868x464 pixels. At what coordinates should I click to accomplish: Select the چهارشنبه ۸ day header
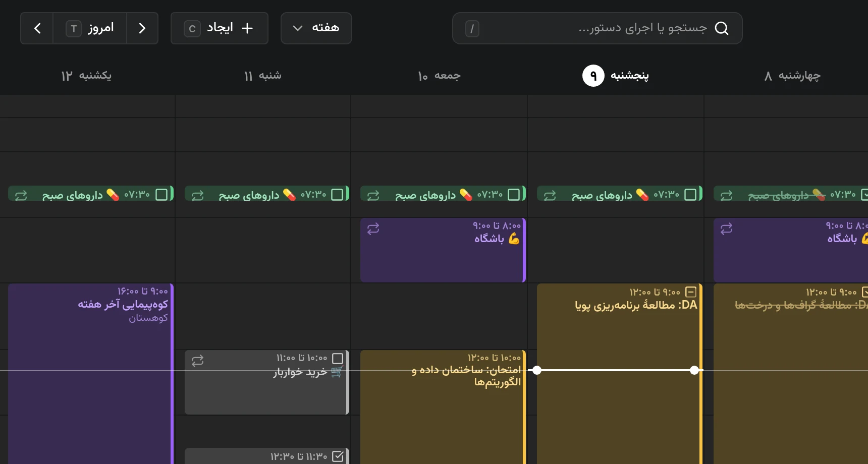(792, 76)
